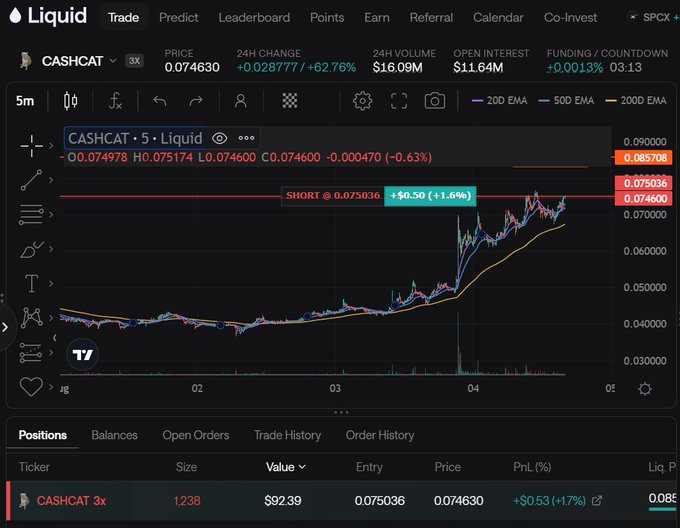Go to the Leaderboard page
This screenshot has width=680, height=528.
(x=254, y=17)
